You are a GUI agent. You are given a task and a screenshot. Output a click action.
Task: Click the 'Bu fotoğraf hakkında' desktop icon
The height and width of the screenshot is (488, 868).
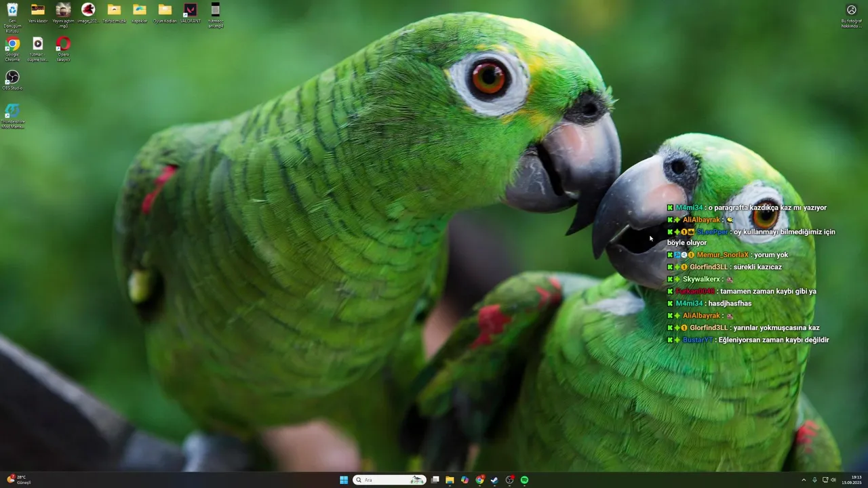[x=852, y=16]
